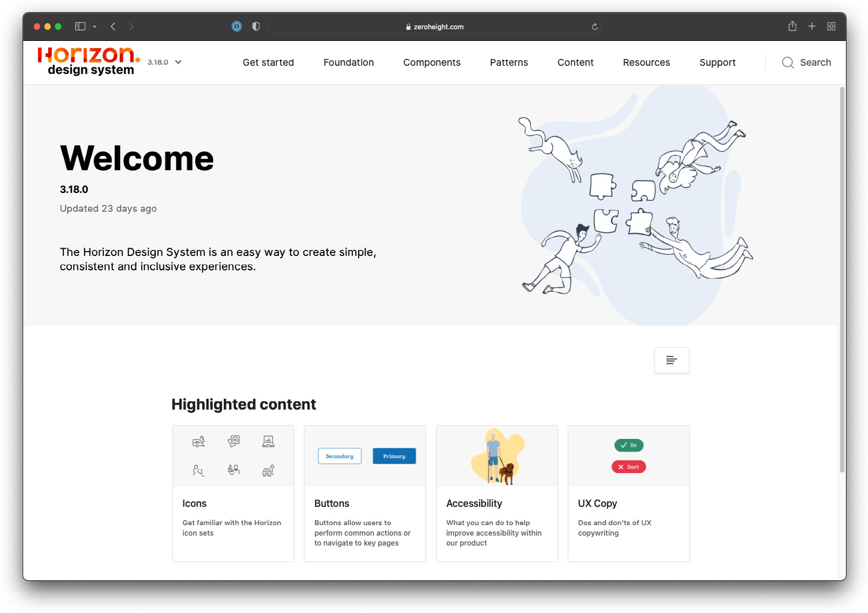Open the UX Copy highlighted card title
The width and height of the screenshot is (868, 613).
pos(597,504)
